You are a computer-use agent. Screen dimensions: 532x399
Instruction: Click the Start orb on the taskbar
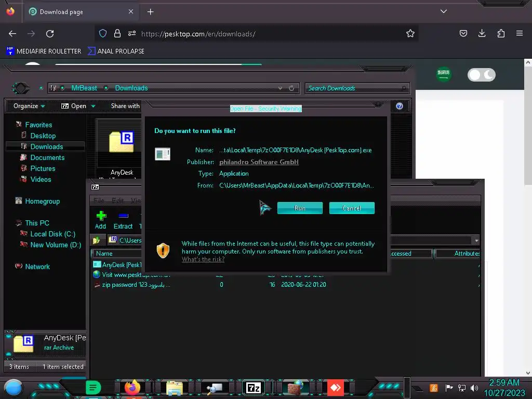click(x=13, y=388)
